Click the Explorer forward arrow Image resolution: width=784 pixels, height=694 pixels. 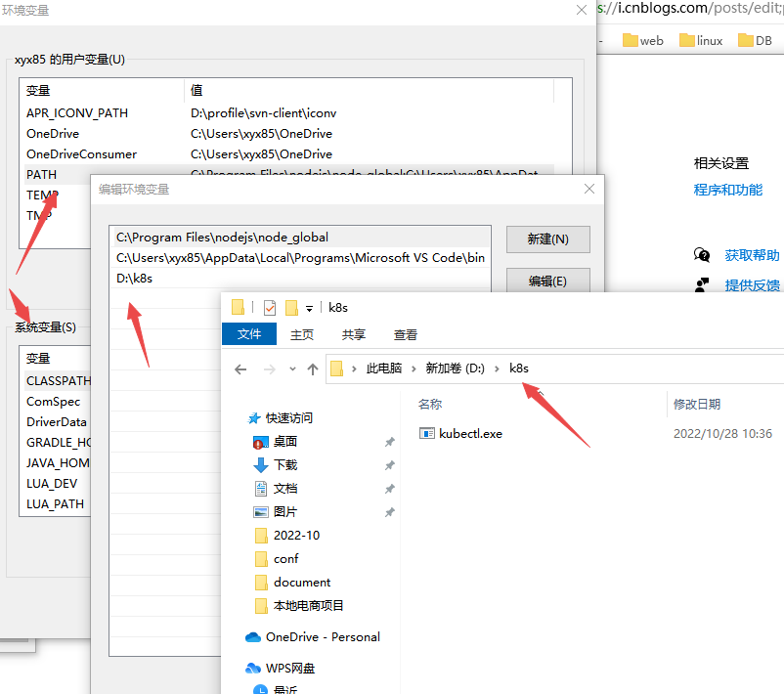[x=270, y=369]
